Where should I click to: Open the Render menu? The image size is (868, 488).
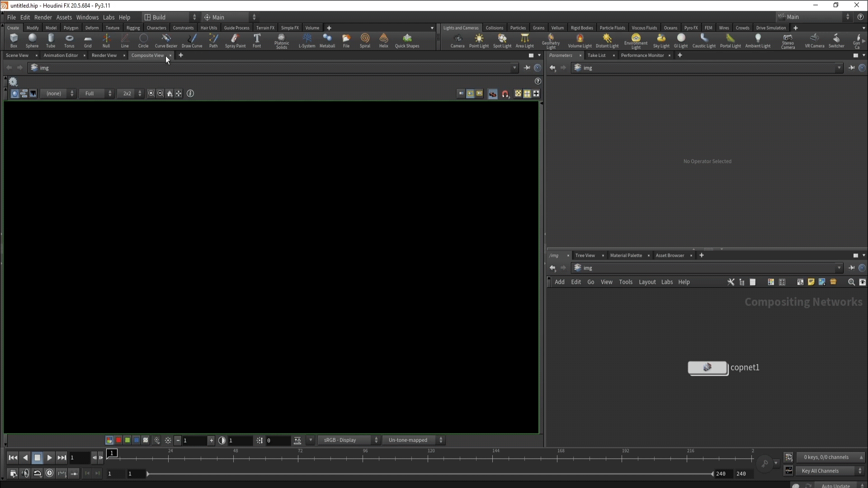(x=43, y=17)
